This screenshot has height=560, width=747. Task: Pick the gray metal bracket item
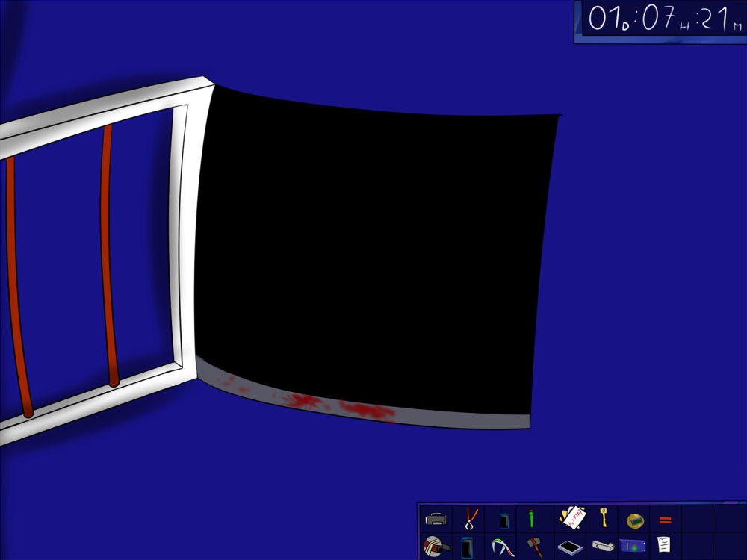(x=603, y=547)
